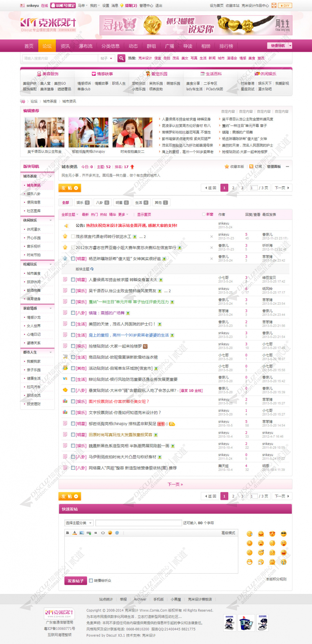Click the RSS subscribe icon beside 订阅
Image resolution: width=312 pixels, height=644 pixels.
pyautogui.click(x=251, y=167)
